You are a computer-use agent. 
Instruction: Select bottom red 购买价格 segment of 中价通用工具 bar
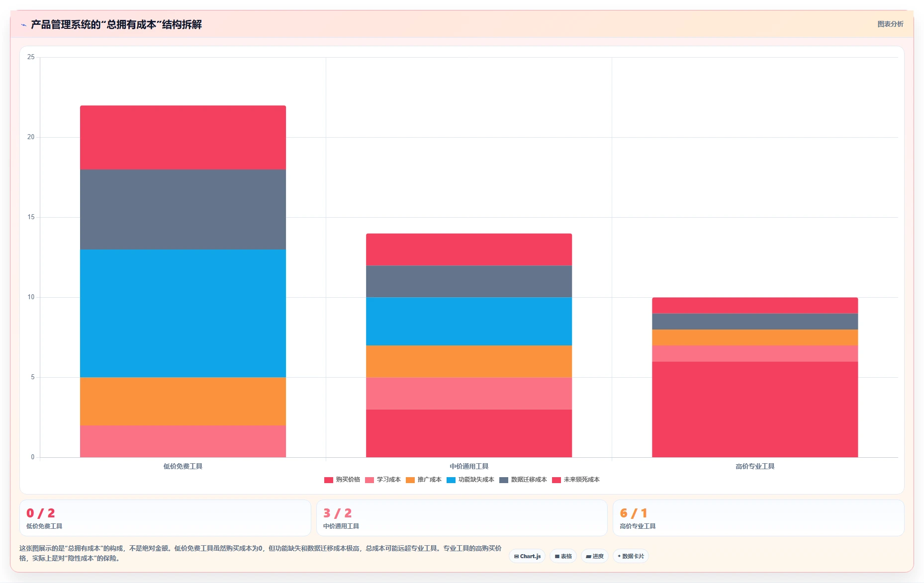click(469, 433)
